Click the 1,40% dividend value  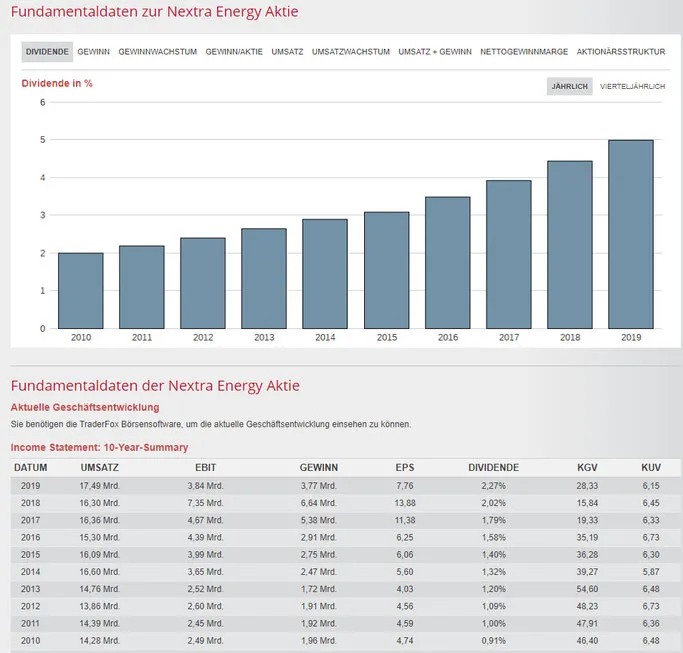(494, 555)
